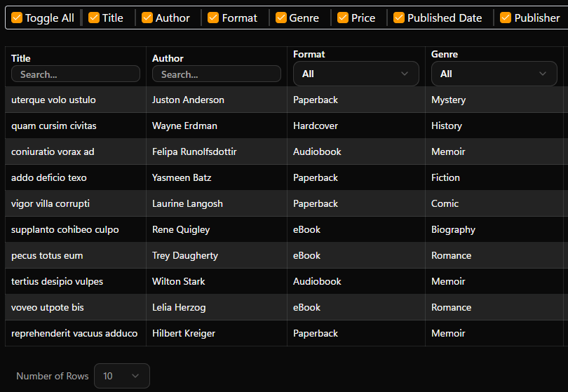Uncheck the Toggle All checkbox
This screenshot has width=568, height=392.
[17, 18]
